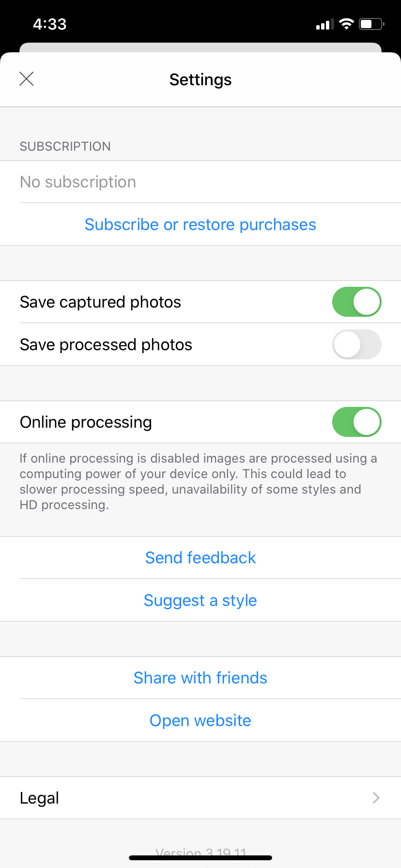Disable the Save captured photos switch

[x=356, y=302]
